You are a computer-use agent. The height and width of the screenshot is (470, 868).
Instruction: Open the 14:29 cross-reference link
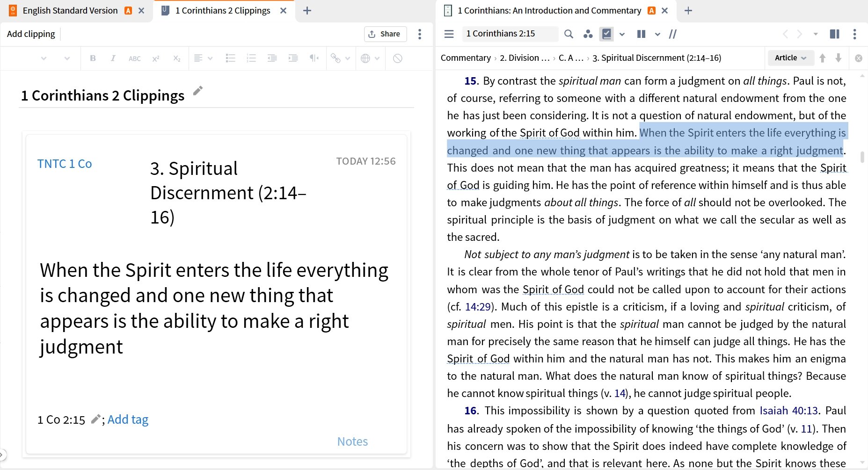pyautogui.click(x=477, y=307)
